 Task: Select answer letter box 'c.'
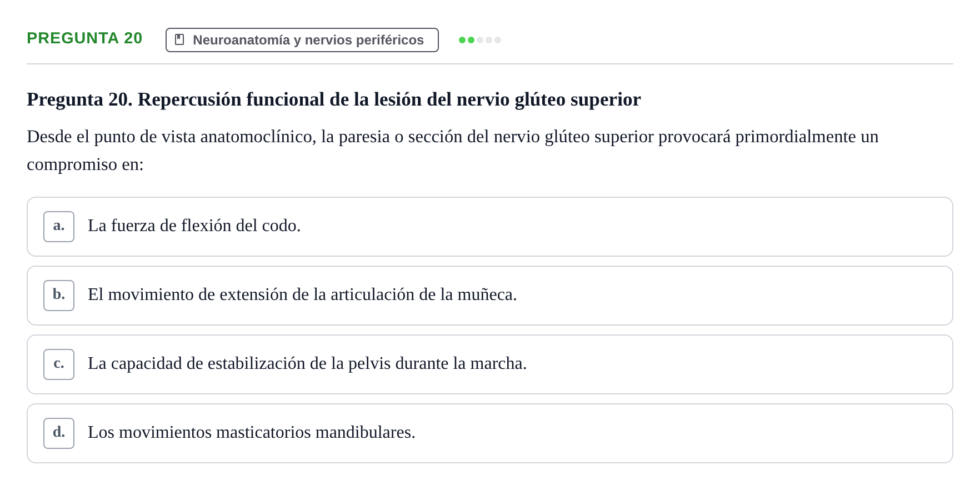[59, 364]
